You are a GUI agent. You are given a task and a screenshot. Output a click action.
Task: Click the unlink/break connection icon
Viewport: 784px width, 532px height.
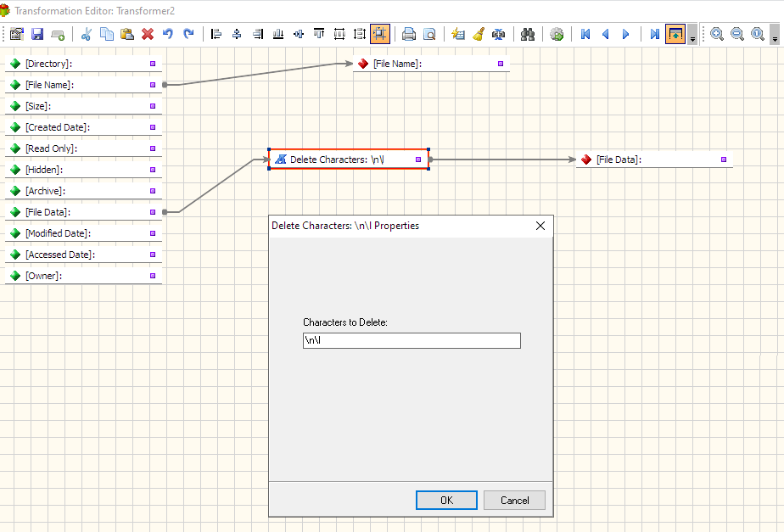click(x=499, y=34)
